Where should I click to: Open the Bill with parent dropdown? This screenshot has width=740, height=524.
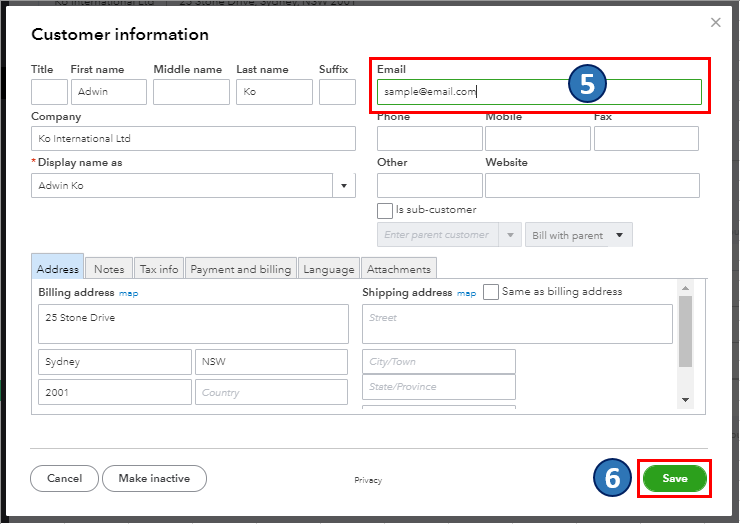pos(579,235)
